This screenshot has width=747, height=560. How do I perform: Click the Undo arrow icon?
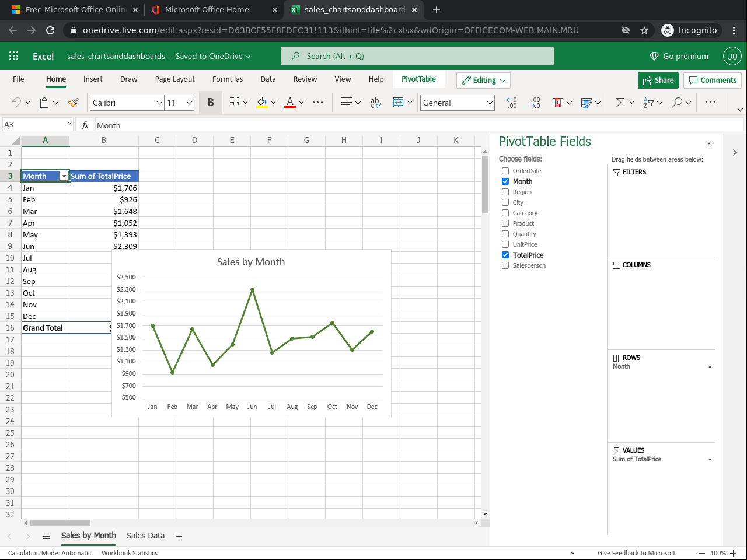pyautogui.click(x=16, y=103)
